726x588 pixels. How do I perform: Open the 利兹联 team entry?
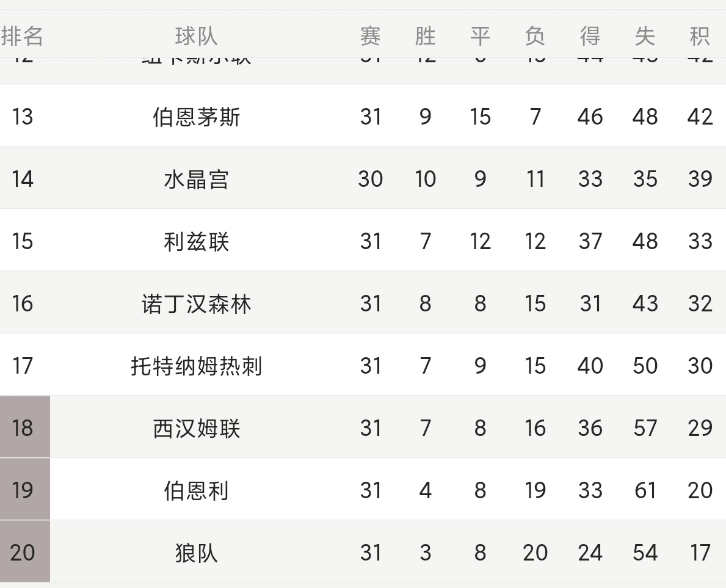[196, 241]
